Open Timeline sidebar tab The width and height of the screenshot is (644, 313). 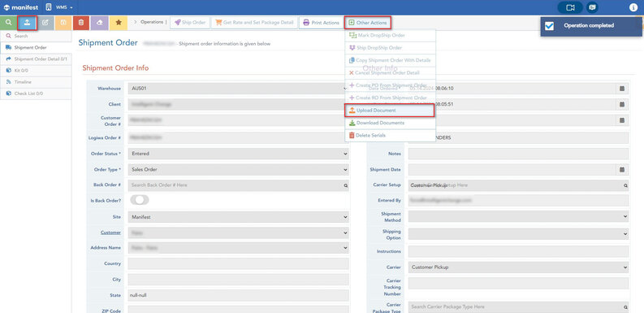[36, 82]
